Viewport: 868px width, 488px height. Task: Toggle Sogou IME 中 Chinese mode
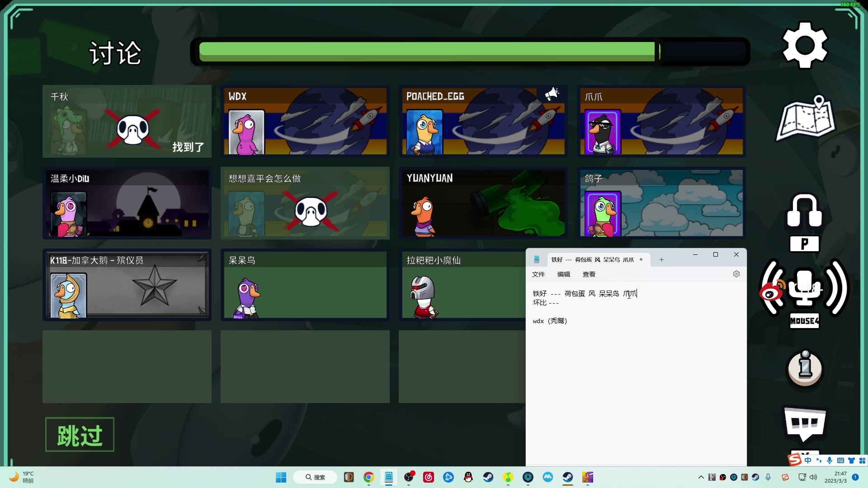click(x=808, y=460)
